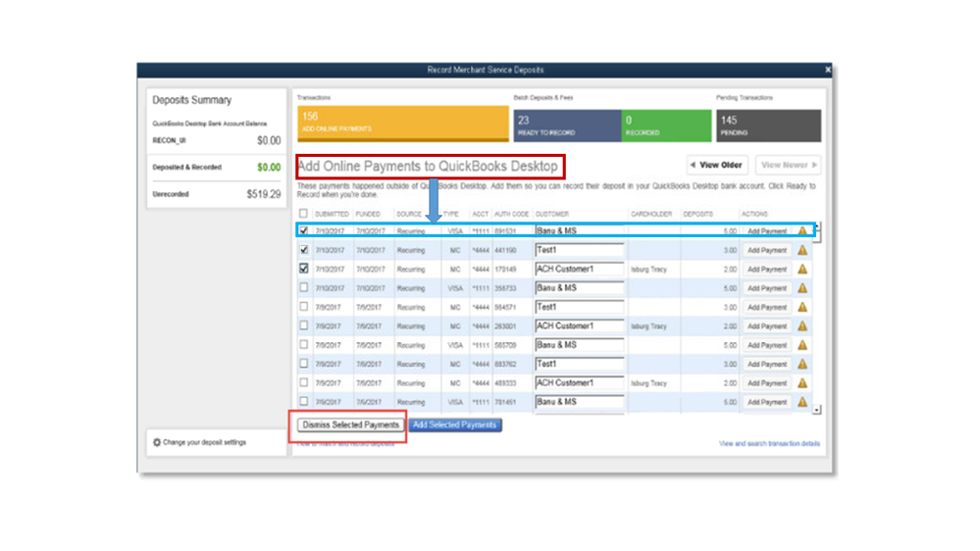Click the Unrecorded $519.29 amount
The image size is (980, 551).
(x=264, y=194)
